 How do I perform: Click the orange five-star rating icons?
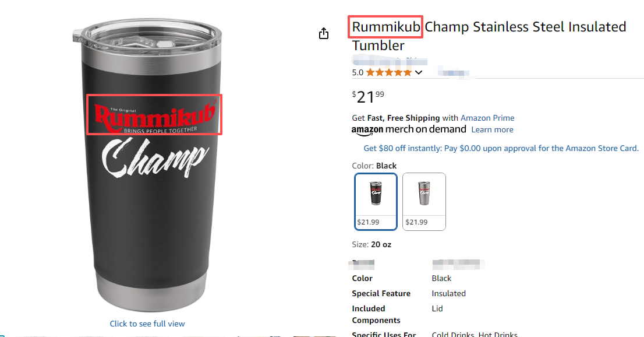click(388, 73)
